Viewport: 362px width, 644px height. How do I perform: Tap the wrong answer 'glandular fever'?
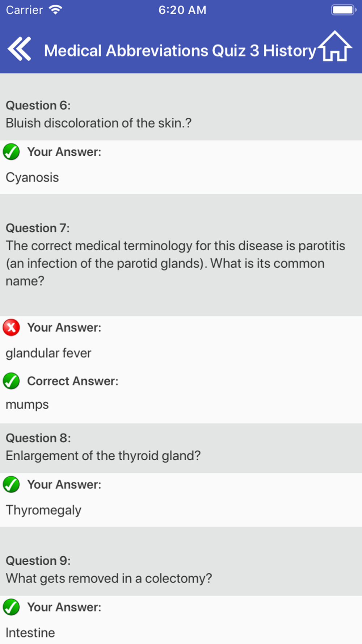49,353
